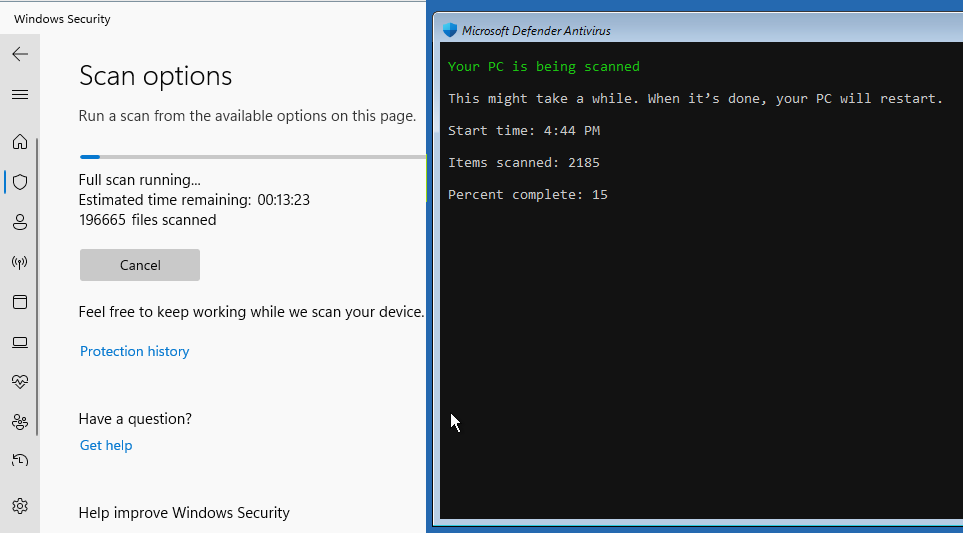
Task: Open the hamburger navigation menu
Action: (20, 94)
